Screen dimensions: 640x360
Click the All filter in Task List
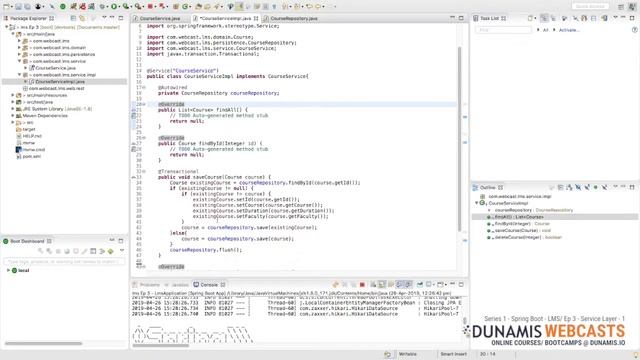point(545,30)
